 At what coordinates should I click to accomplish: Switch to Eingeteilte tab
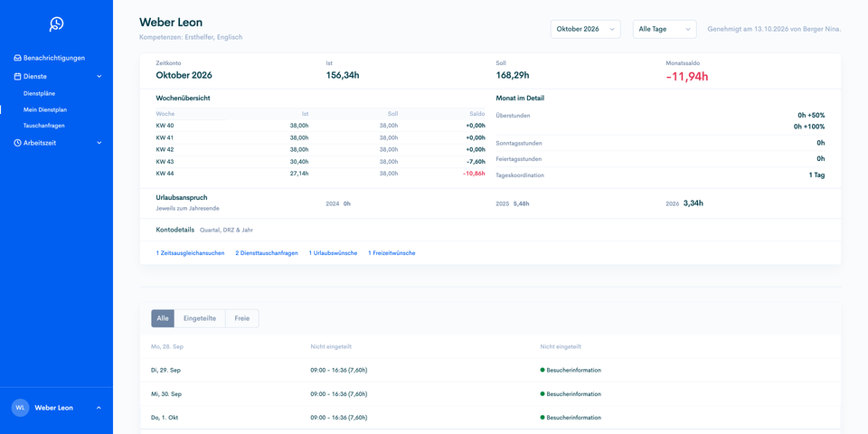[200, 318]
